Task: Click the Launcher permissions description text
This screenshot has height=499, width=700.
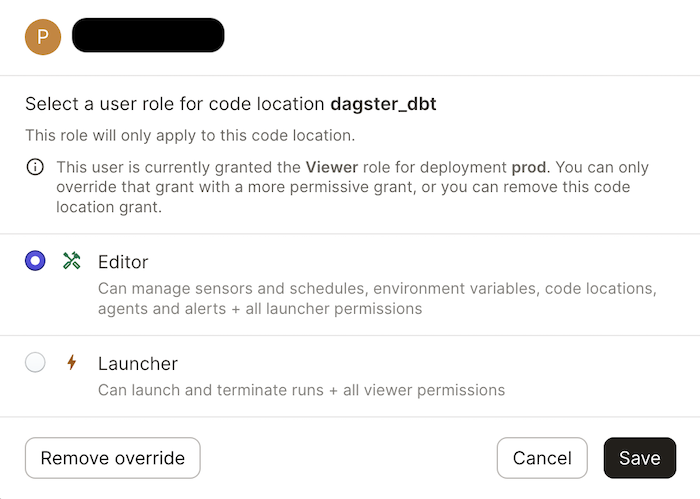Action: pyautogui.click(x=301, y=390)
